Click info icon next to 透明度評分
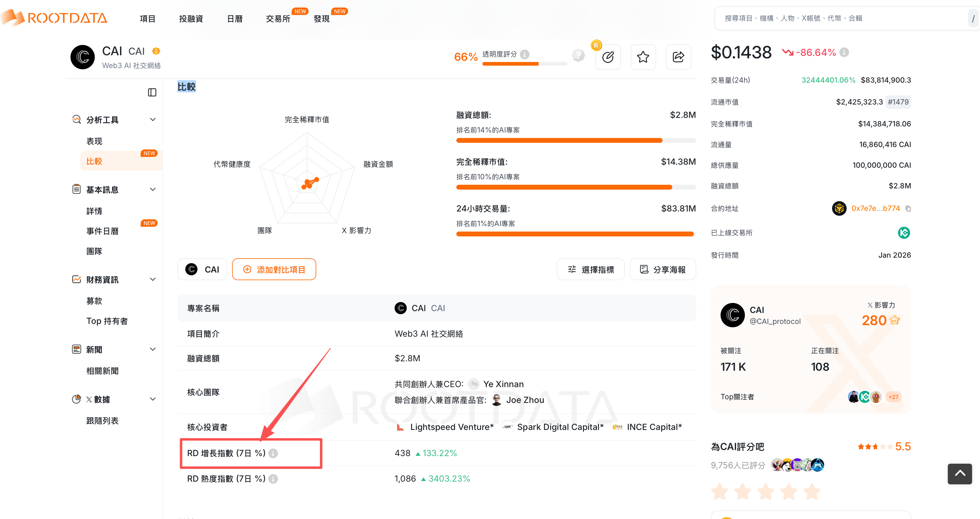980x519 pixels. pos(525,54)
